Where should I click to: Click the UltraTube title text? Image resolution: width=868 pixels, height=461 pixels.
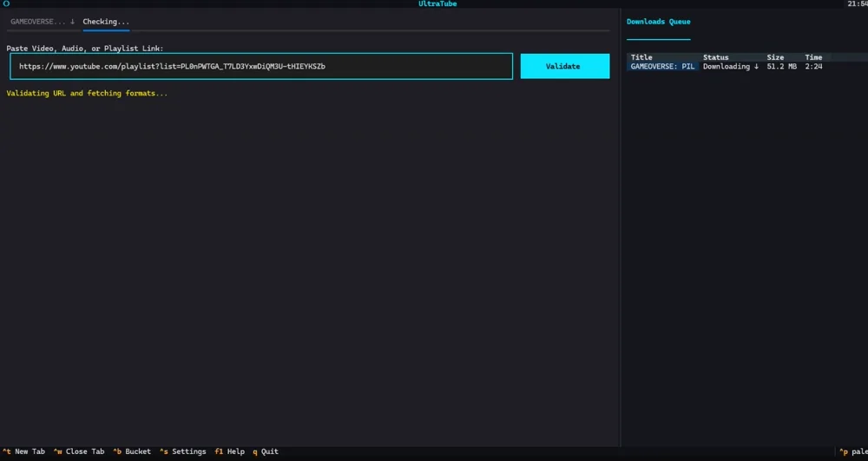click(x=437, y=3)
